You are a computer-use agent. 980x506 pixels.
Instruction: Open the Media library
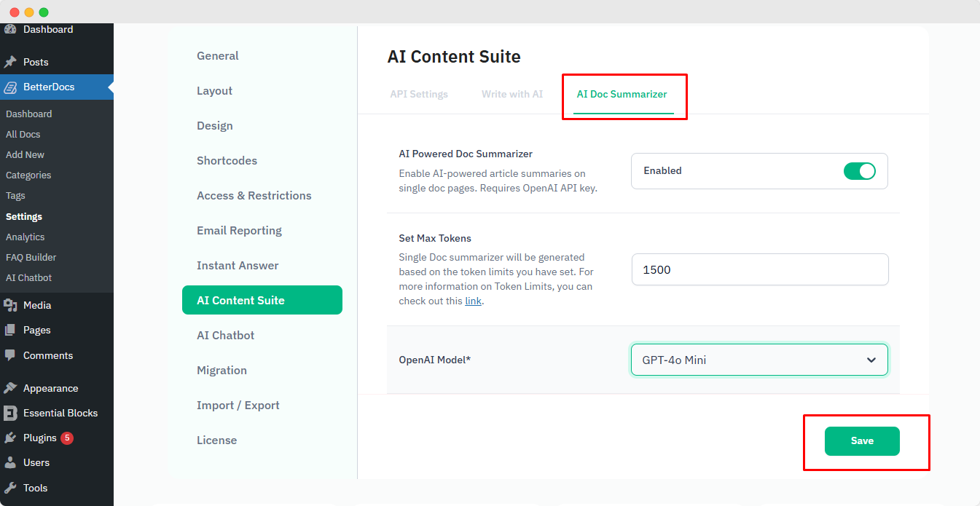36,305
